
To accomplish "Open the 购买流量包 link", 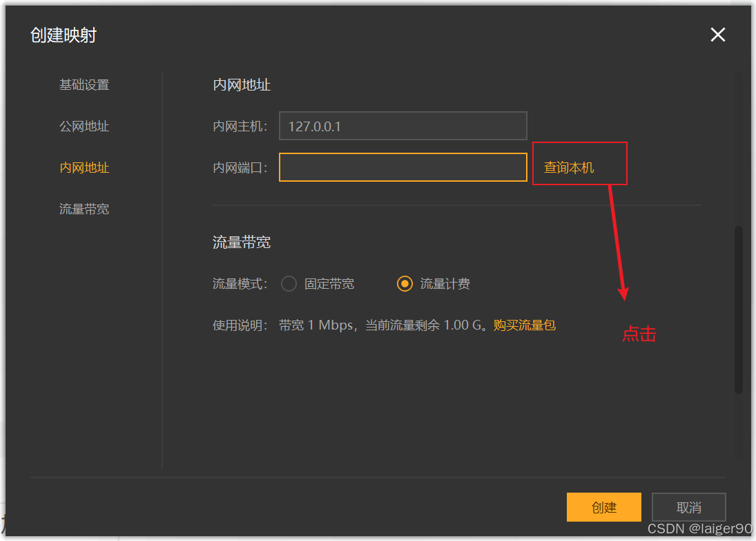I will (525, 325).
